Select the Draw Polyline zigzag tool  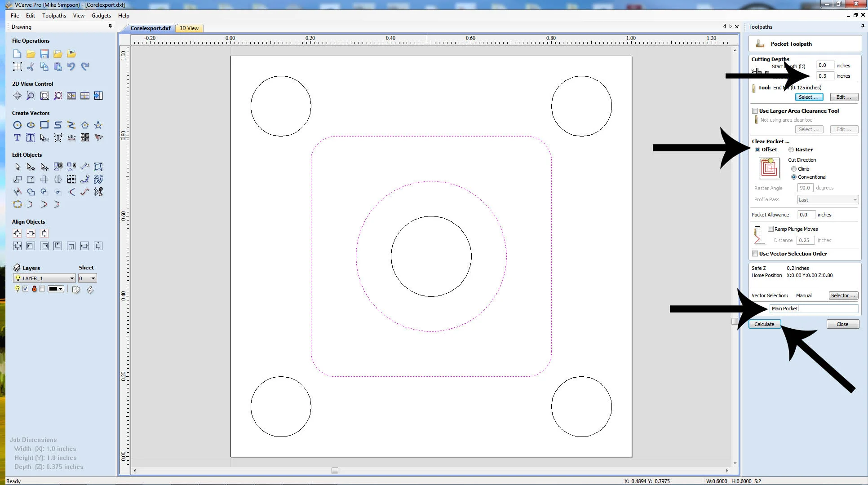pyautogui.click(x=71, y=125)
